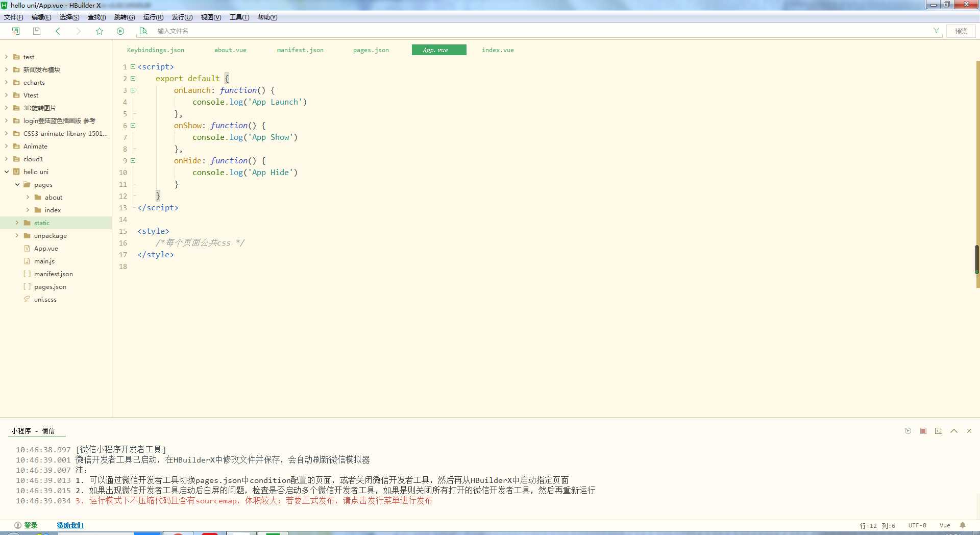980x535 pixels.
Task: Stop the running mini program
Action: [923, 431]
